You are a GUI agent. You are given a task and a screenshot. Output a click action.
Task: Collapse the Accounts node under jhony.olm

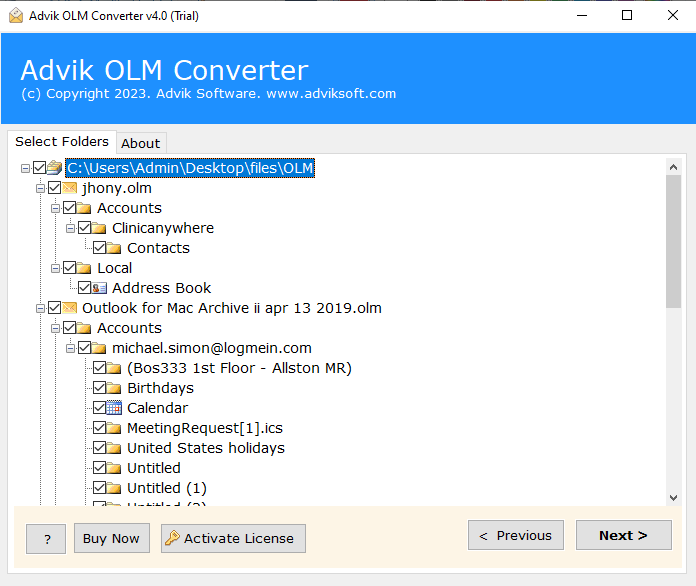(x=55, y=208)
